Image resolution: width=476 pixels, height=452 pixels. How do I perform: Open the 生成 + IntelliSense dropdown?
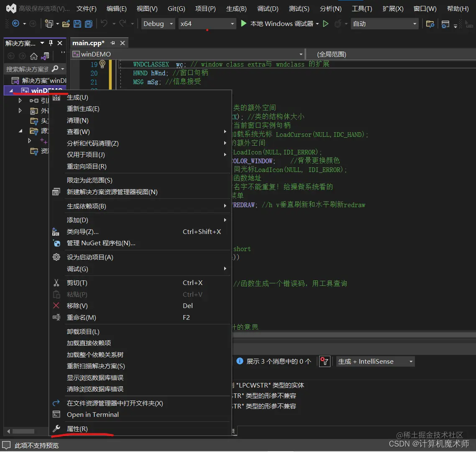click(x=375, y=362)
